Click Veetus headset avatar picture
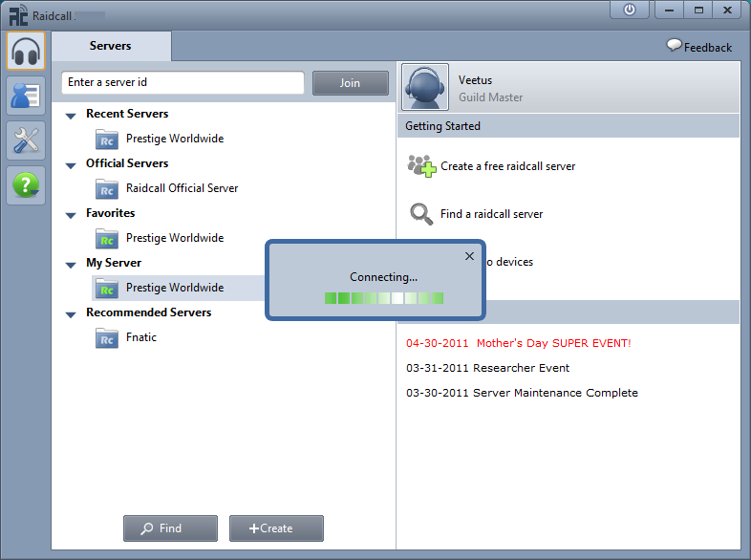Screen dimensions: 751x560 pos(425,87)
